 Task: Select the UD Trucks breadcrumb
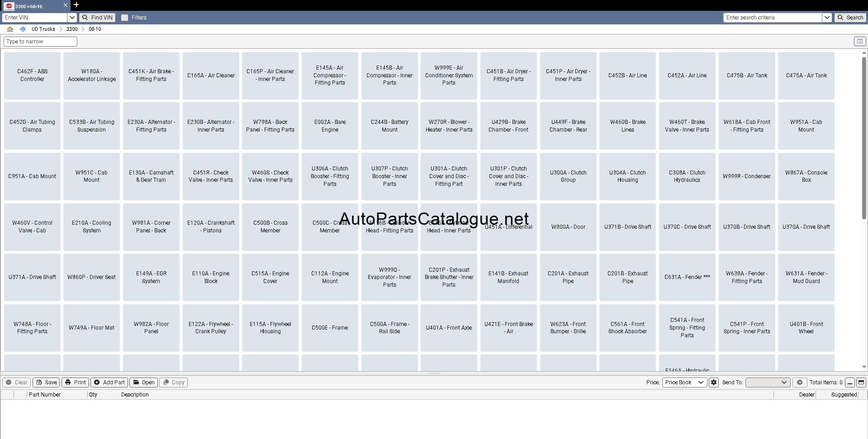coord(43,29)
